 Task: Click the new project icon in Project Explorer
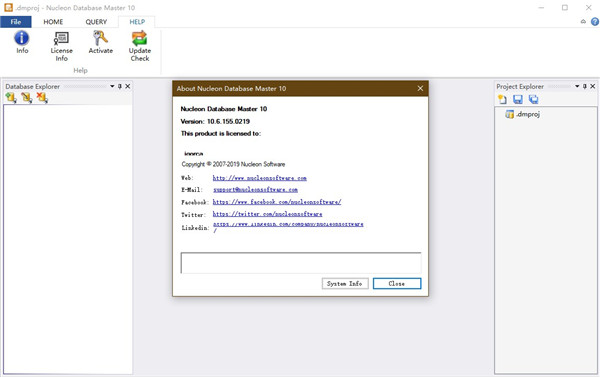(502, 100)
